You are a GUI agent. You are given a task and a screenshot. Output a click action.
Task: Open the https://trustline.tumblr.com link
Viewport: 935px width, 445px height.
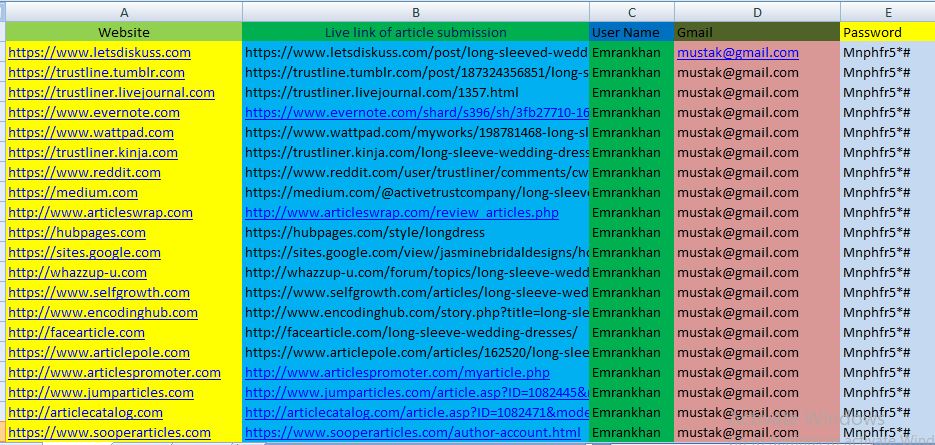[x=97, y=73]
